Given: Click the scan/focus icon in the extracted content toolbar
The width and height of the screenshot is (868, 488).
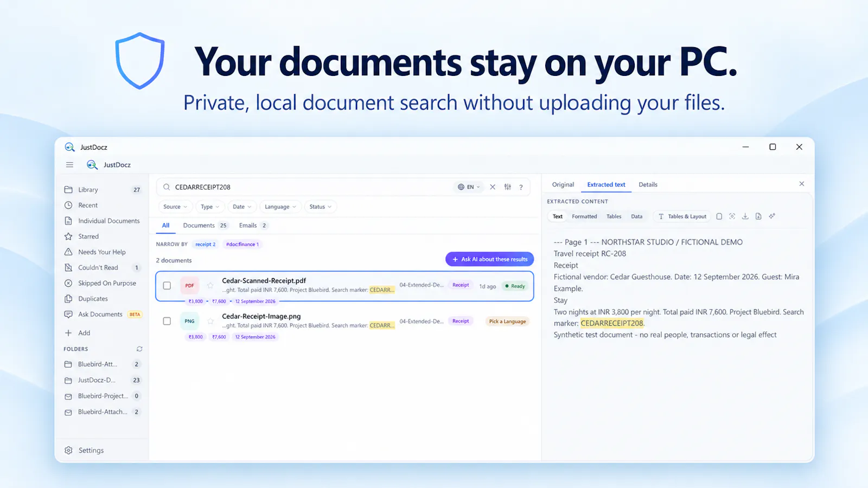Looking at the screenshot, I should tap(732, 216).
